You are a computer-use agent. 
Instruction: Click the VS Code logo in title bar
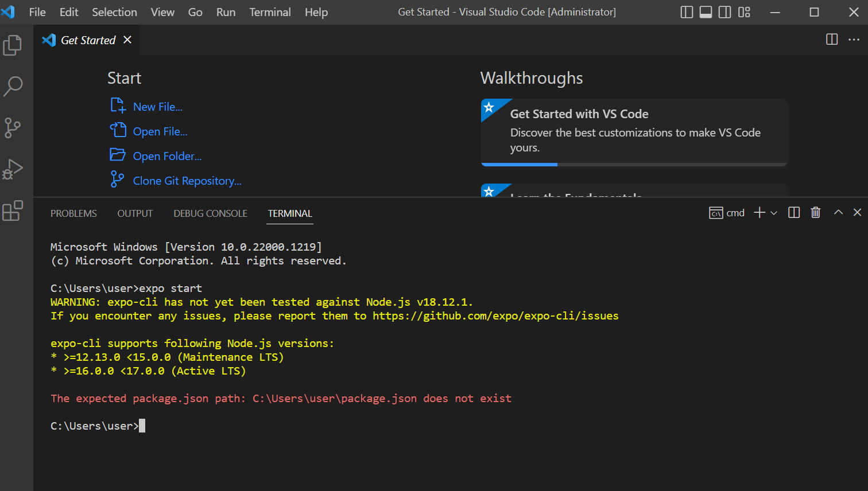[x=8, y=12]
